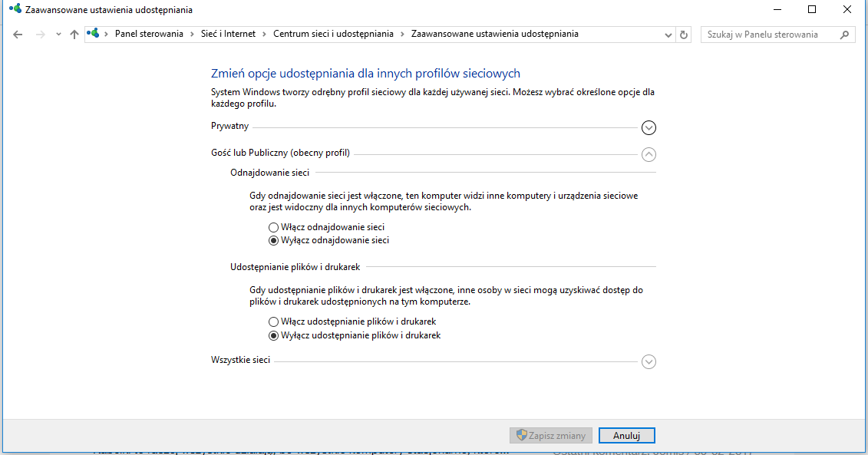Maximize the window
Viewport: 868px width, 455px height.
pyautogui.click(x=812, y=9)
